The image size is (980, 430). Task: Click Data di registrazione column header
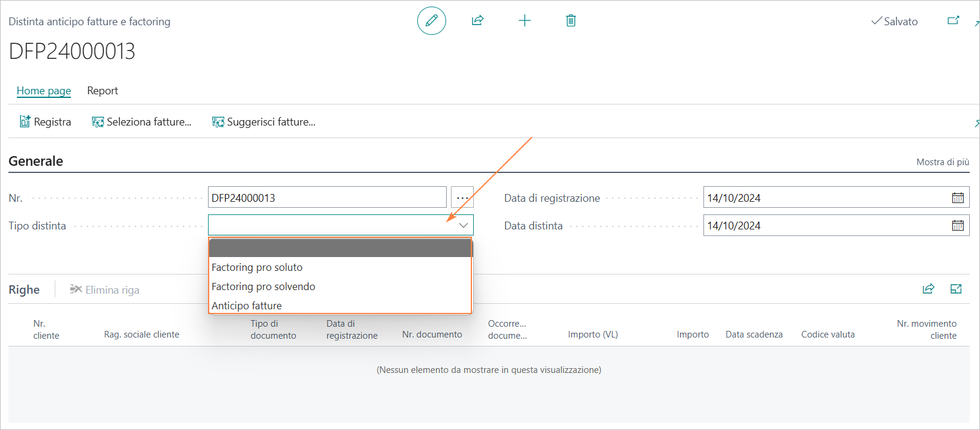(352, 329)
